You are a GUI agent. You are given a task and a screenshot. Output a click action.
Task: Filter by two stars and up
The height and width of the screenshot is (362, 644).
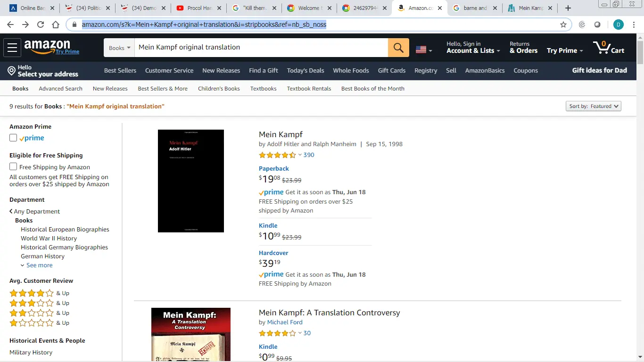point(39,313)
